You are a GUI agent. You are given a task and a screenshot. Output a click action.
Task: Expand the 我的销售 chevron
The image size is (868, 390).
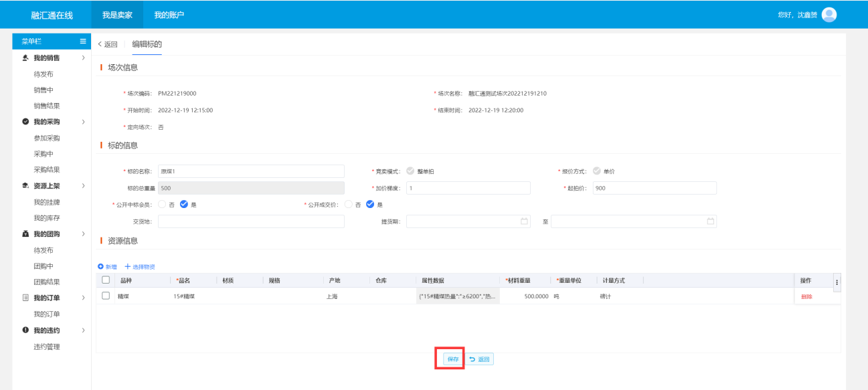[x=83, y=58]
